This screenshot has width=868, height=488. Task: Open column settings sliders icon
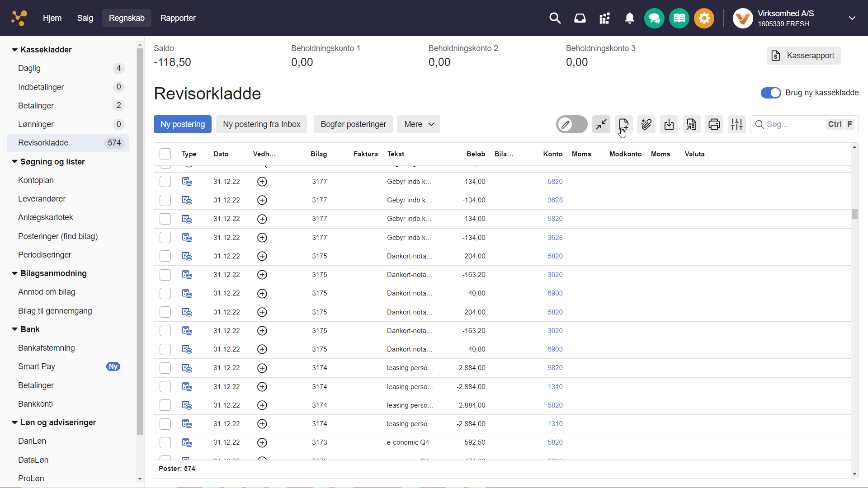736,124
